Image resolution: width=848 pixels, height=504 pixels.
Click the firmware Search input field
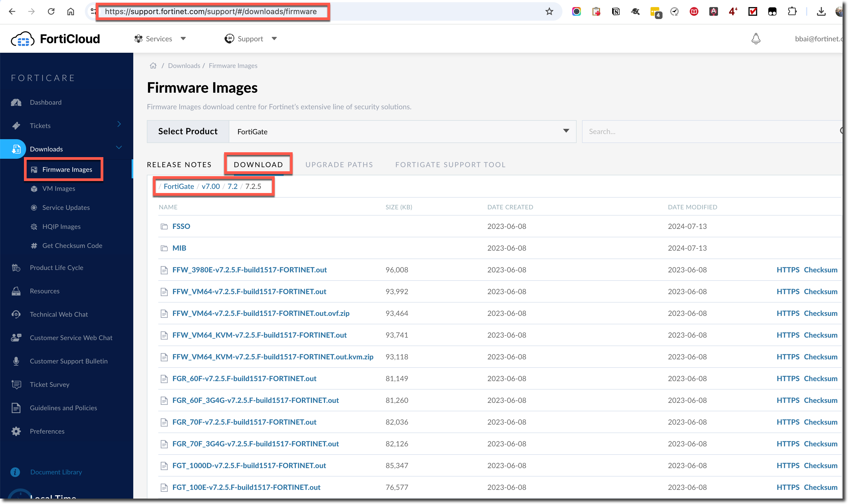710,131
